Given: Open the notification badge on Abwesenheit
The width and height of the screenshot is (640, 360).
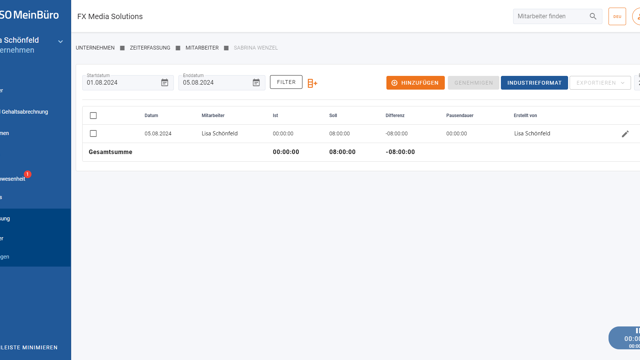Looking at the screenshot, I should pos(27,174).
